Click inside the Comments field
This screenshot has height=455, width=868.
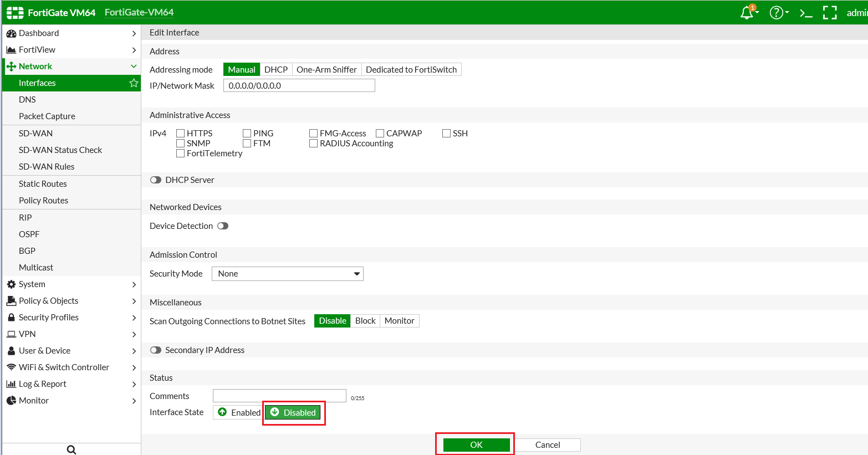point(279,395)
